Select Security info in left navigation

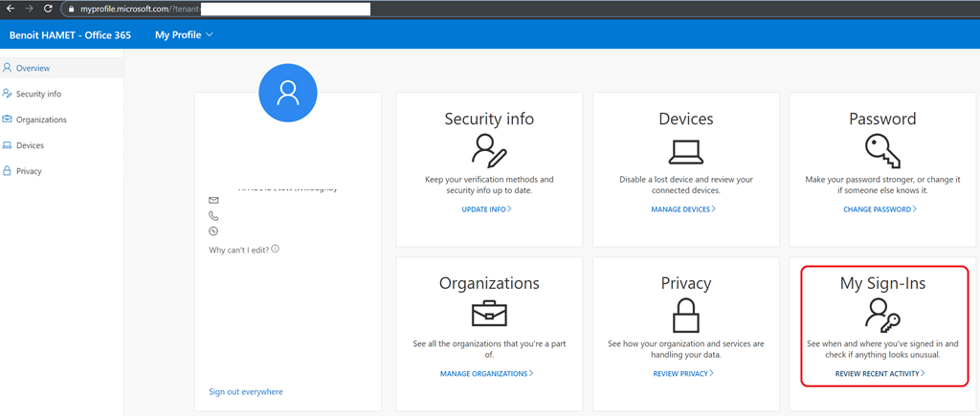pyautogui.click(x=38, y=94)
